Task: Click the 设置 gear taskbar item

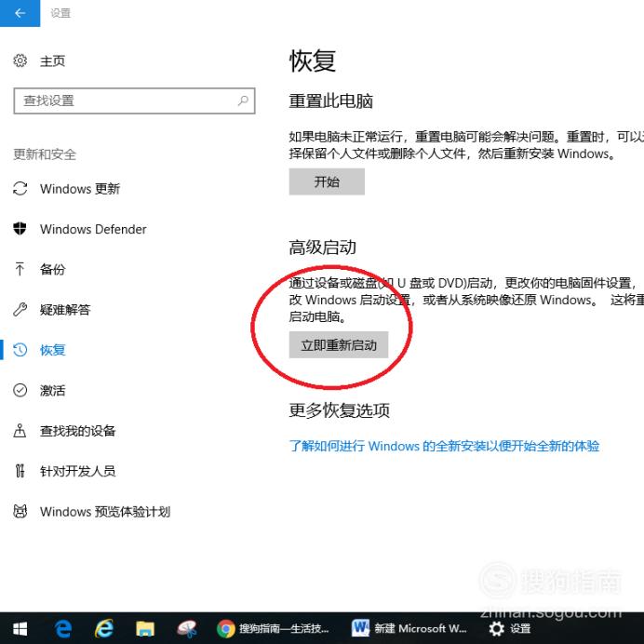Action: [x=509, y=628]
